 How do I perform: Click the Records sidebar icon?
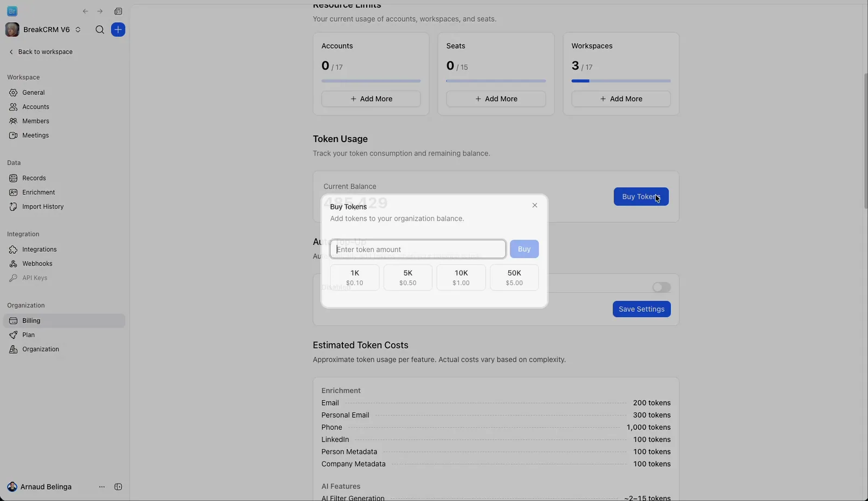pyautogui.click(x=13, y=178)
